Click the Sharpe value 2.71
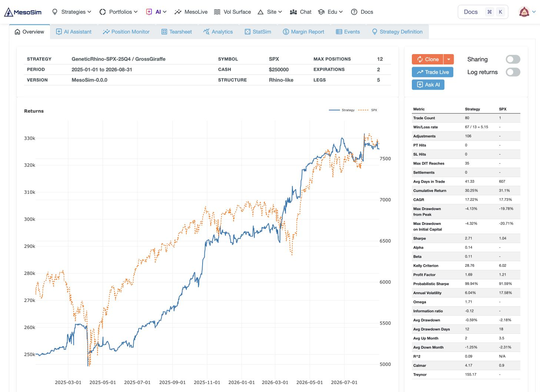Screen dimensions: 540x392 tap(469, 239)
